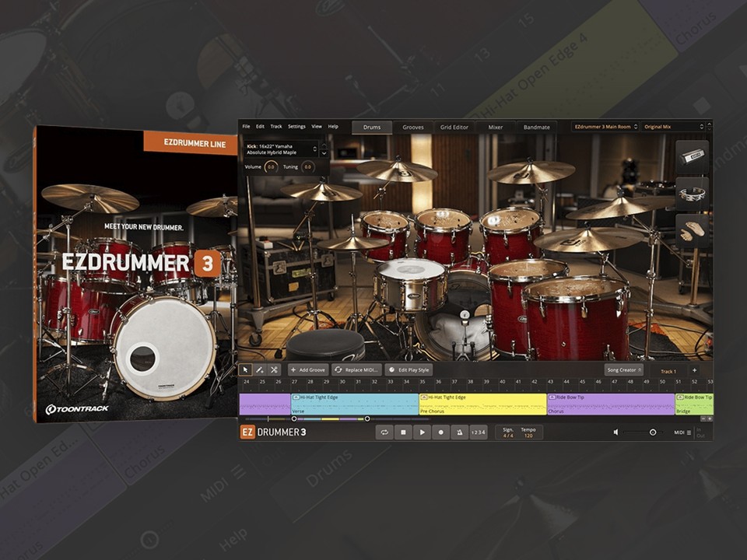Open the Edit menu

click(260, 127)
